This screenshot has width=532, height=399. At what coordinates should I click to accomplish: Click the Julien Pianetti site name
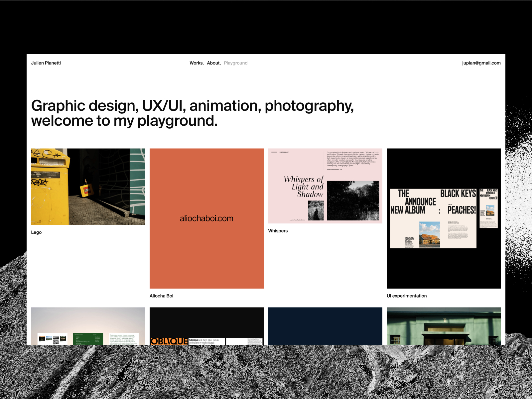(x=46, y=63)
